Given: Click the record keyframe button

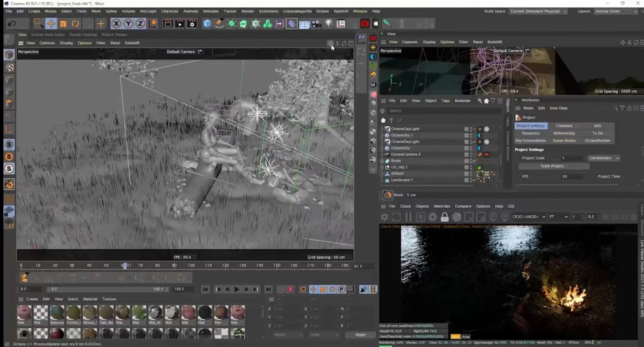Looking at the screenshot, I should [x=290, y=289].
